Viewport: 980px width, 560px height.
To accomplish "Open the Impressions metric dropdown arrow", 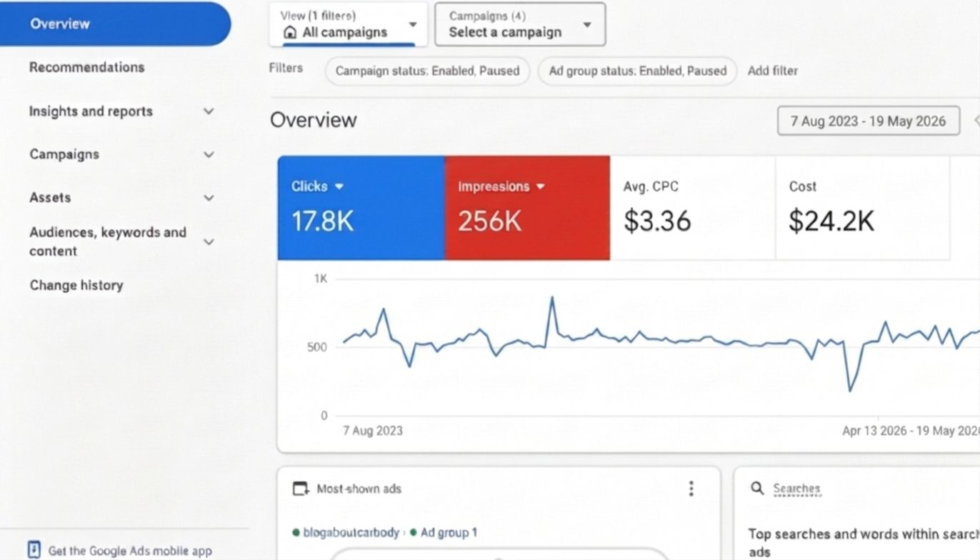I will [541, 186].
